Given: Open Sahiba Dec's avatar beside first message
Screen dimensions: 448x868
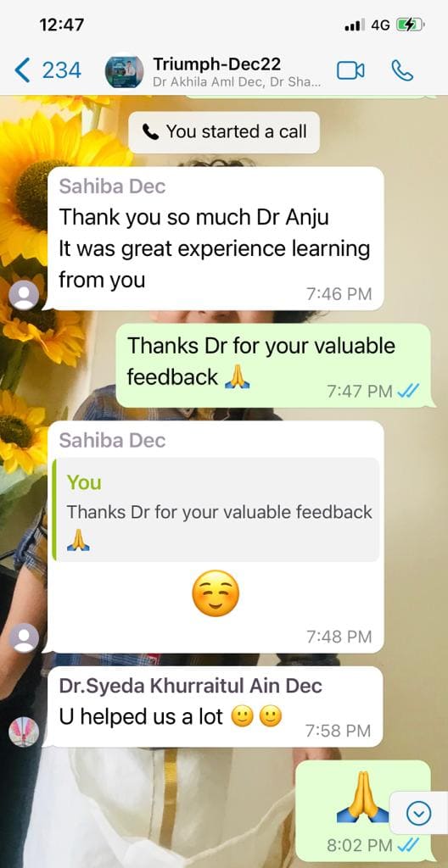Looking at the screenshot, I should click(24, 295).
